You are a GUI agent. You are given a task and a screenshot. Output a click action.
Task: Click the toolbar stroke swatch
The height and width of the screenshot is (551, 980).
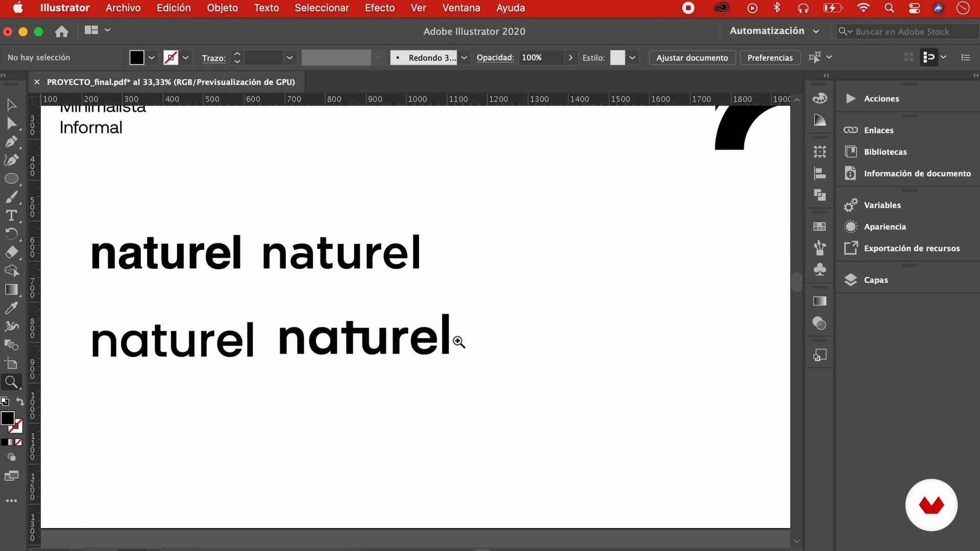(16, 426)
